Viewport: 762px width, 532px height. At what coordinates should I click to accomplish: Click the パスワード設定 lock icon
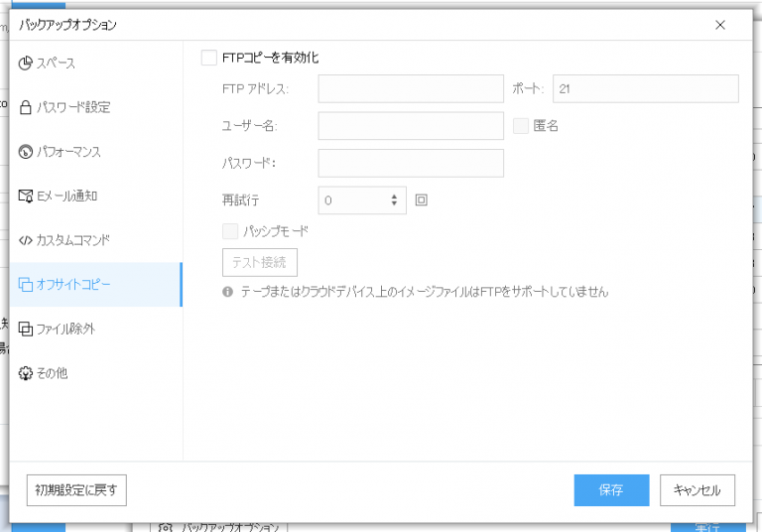(x=26, y=107)
